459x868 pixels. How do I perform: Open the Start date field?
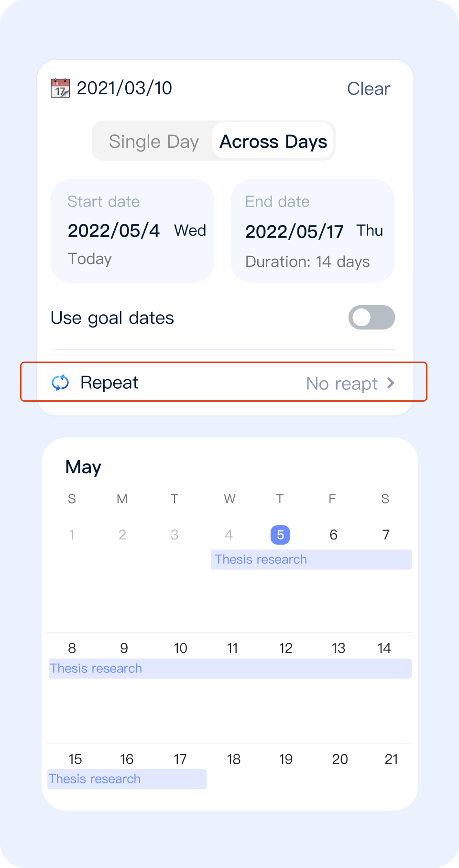click(x=132, y=231)
